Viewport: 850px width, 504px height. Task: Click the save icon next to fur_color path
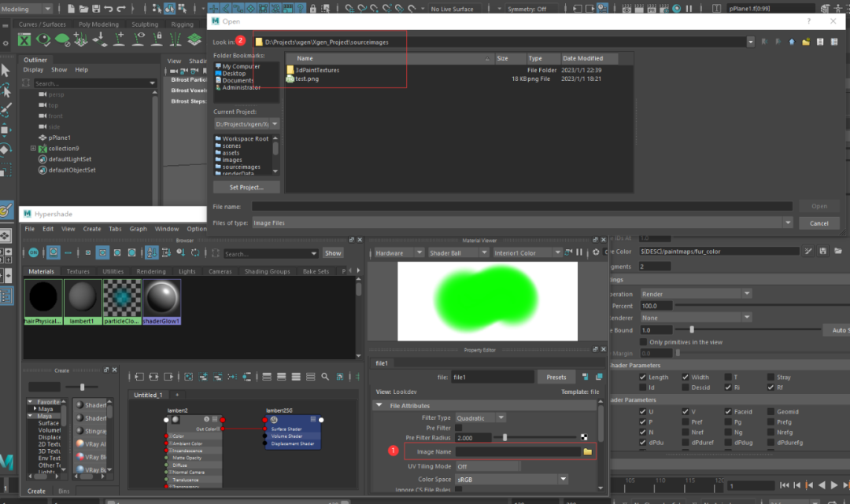823,251
